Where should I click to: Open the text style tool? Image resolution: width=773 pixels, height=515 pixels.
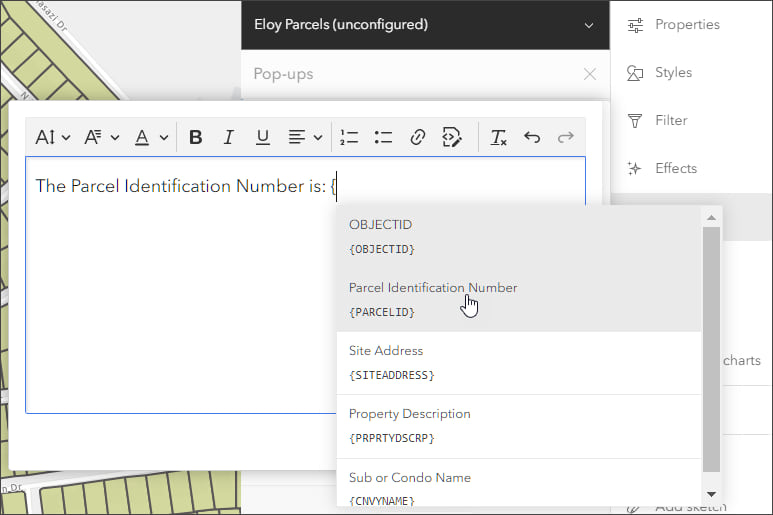click(93, 137)
